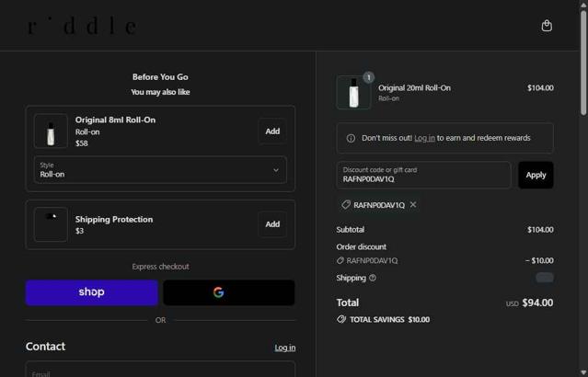This screenshot has height=377, width=588.
Task: Click Log in link next to Contact
Action: click(285, 348)
